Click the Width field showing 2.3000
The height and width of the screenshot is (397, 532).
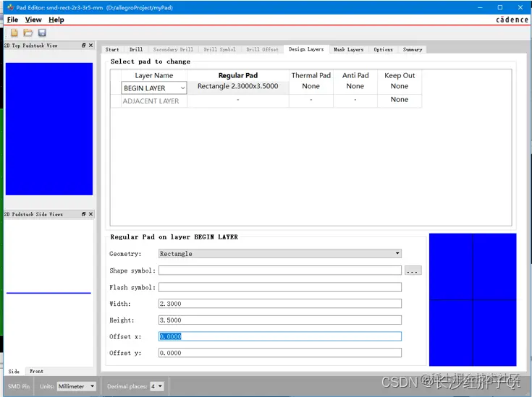click(280, 304)
